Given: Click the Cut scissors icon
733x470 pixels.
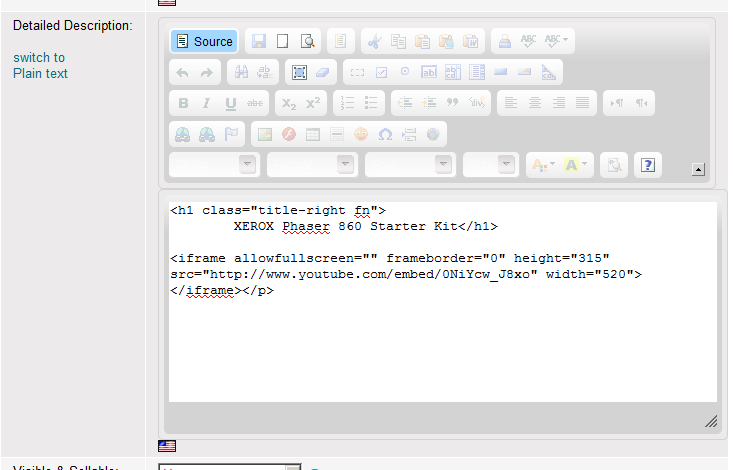Looking at the screenshot, I should [374, 41].
